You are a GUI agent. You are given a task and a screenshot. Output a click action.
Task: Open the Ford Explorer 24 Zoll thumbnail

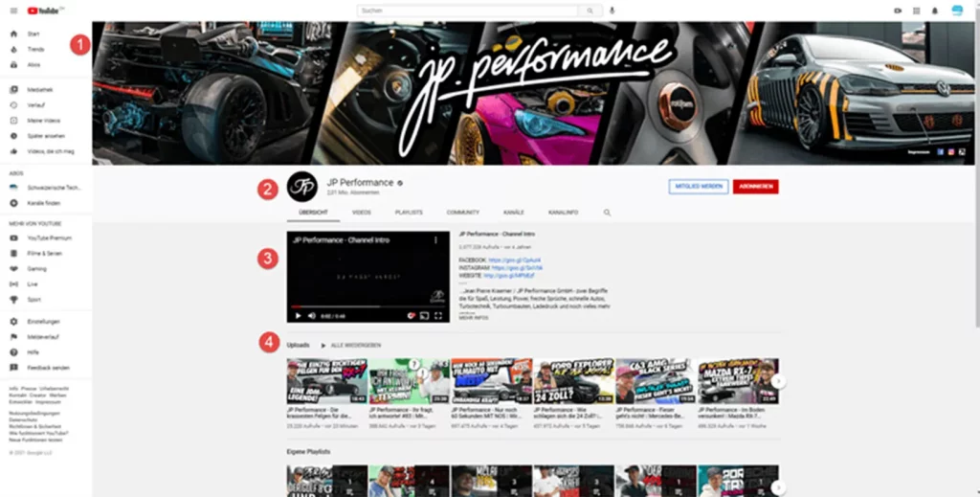tap(573, 381)
